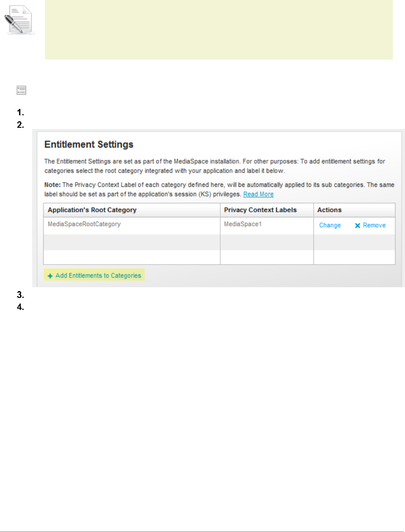This screenshot has width=405, height=532.
Task: Select the MediaSpace1 privacy label cell
Action: pos(239,224)
